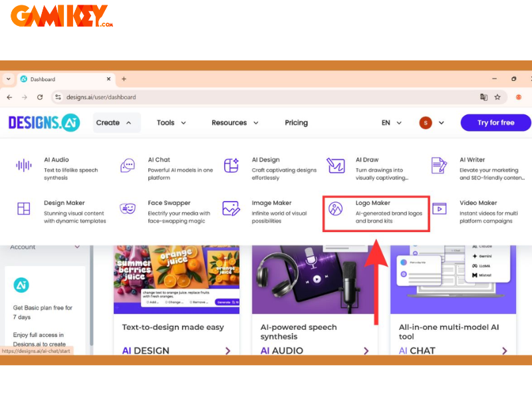Close the Dashboard tab
Screen dimensions: 532x399
tap(108, 79)
